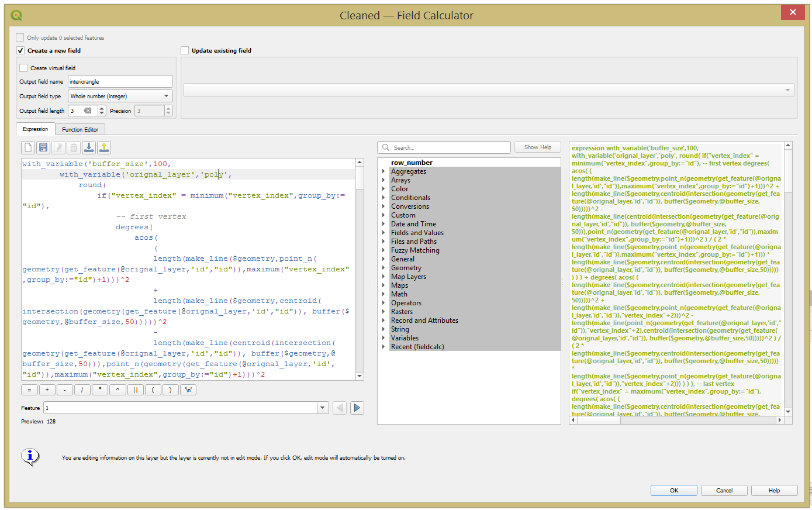The height and width of the screenshot is (510, 812).
Task: Open the Output field type dropdown
Action: (x=120, y=96)
